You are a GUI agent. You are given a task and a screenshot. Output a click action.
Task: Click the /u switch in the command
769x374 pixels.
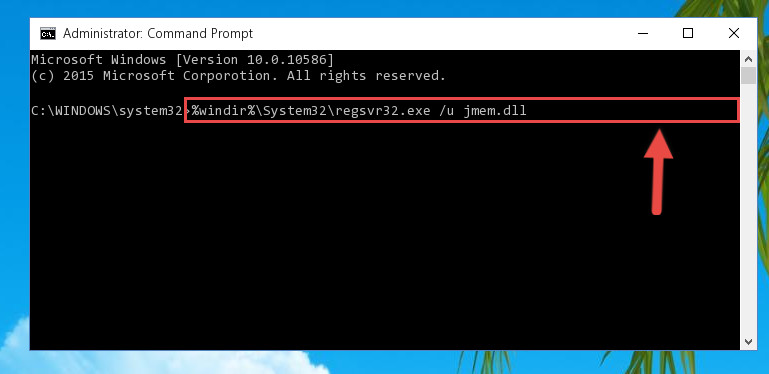click(x=447, y=111)
